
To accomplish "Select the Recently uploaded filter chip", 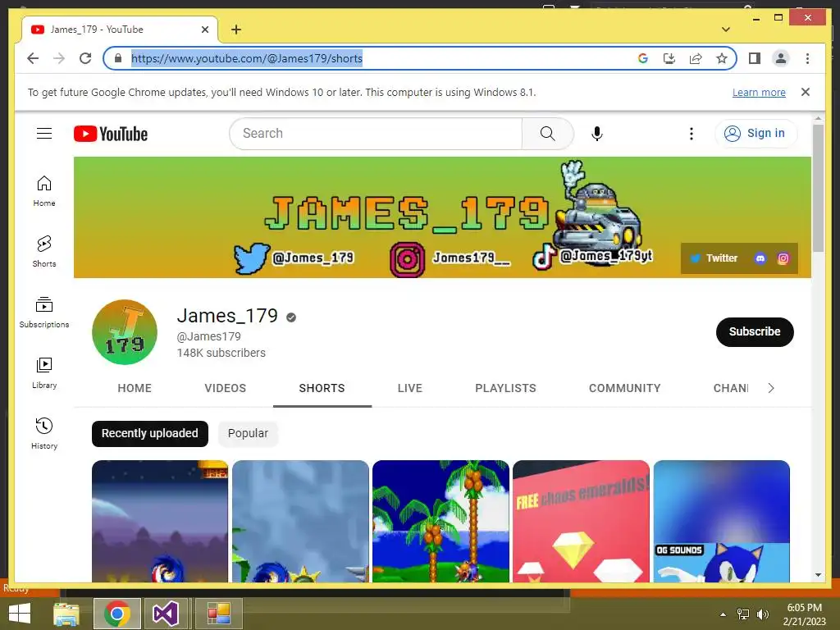I will click(x=150, y=433).
